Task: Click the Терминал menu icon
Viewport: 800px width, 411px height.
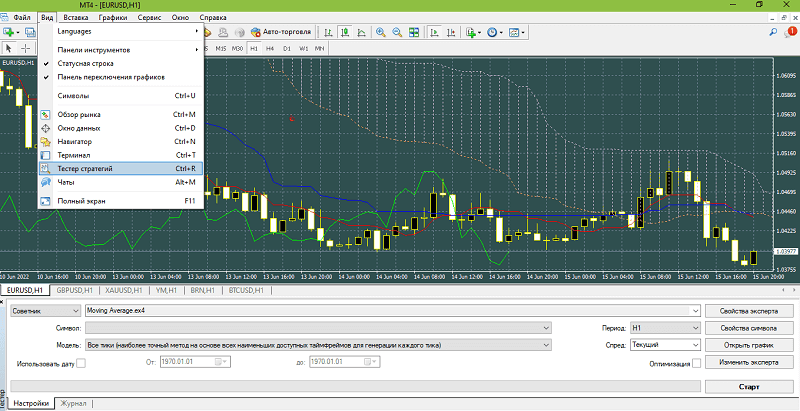Action: [x=45, y=155]
